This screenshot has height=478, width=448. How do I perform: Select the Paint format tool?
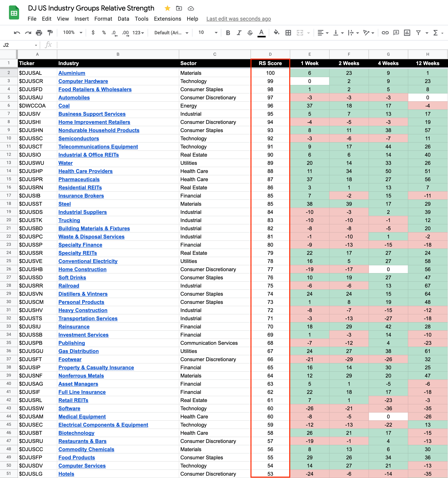coord(50,33)
